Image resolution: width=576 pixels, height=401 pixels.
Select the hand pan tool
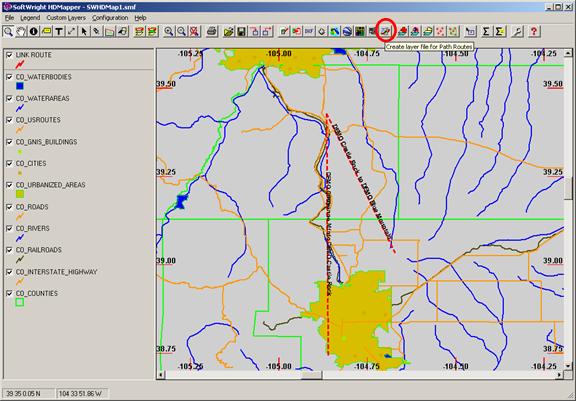[21, 32]
